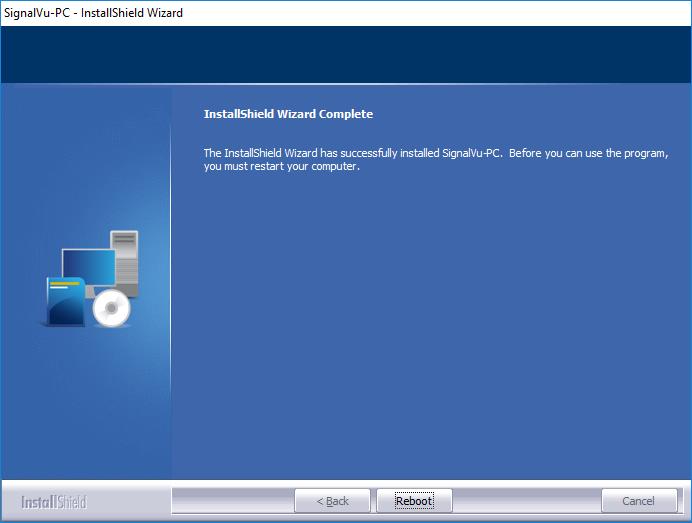Click the Reboot button
This screenshot has width=692, height=523.
[414, 501]
